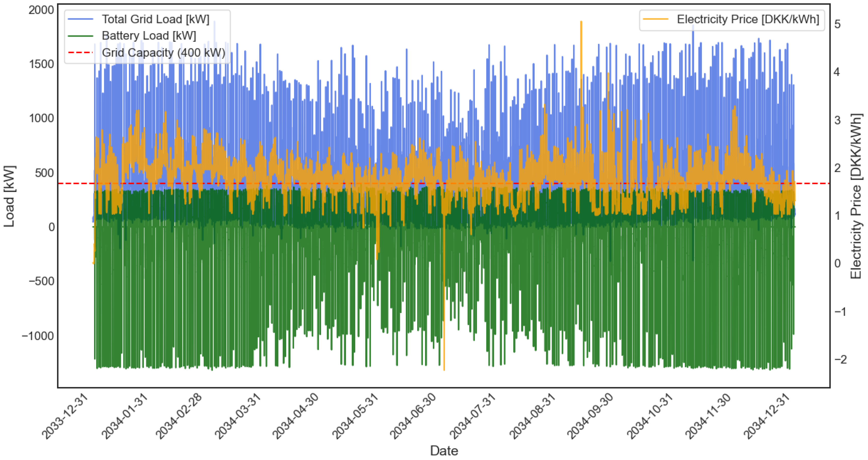Click the 2033-12-31 date tick label
Image resolution: width=868 pixels, height=460 pixels.
click(x=65, y=416)
